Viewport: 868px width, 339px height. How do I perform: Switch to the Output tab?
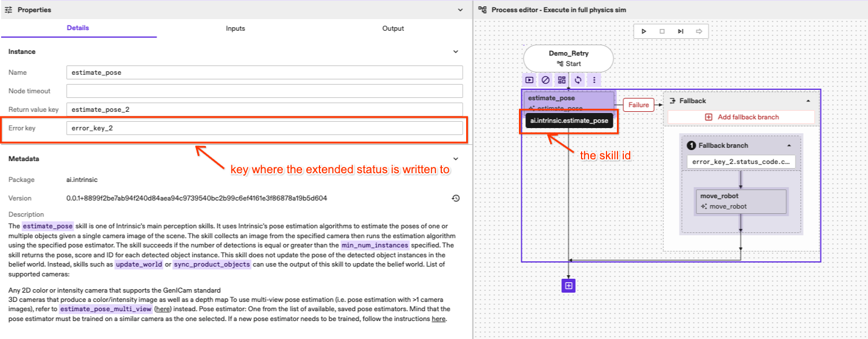(393, 28)
